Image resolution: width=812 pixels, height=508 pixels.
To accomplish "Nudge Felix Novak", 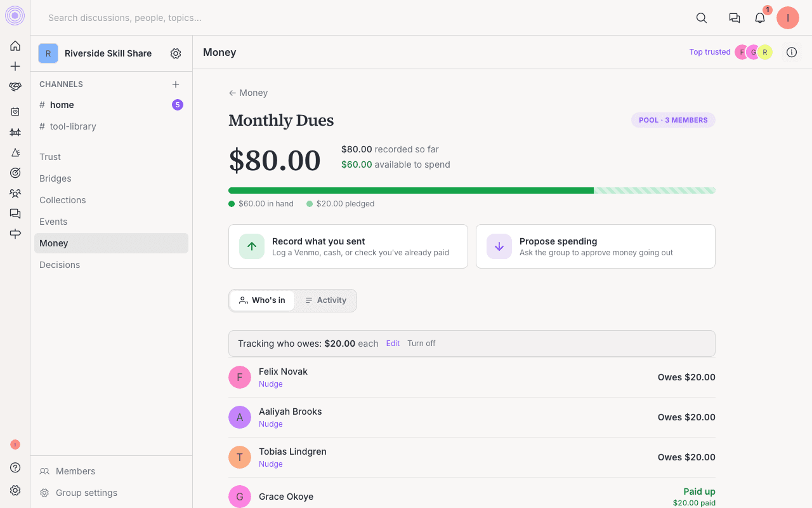I will pyautogui.click(x=271, y=384).
